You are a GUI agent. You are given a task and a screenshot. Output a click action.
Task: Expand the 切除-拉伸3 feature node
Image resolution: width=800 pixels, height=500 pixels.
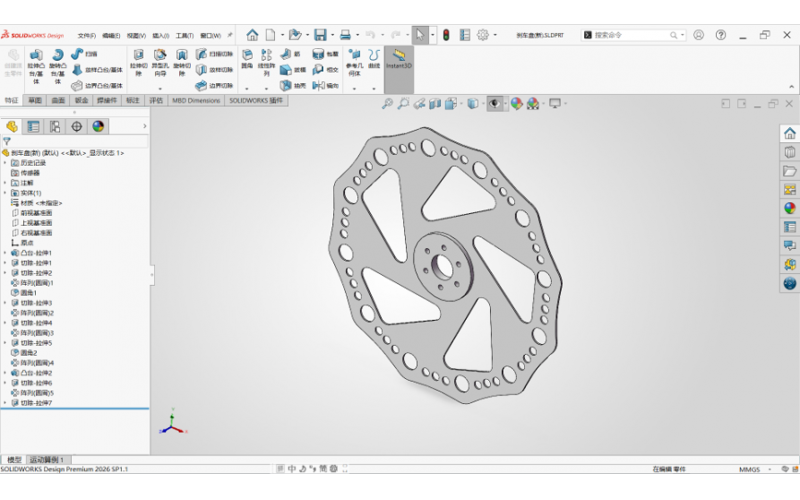coord(5,303)
